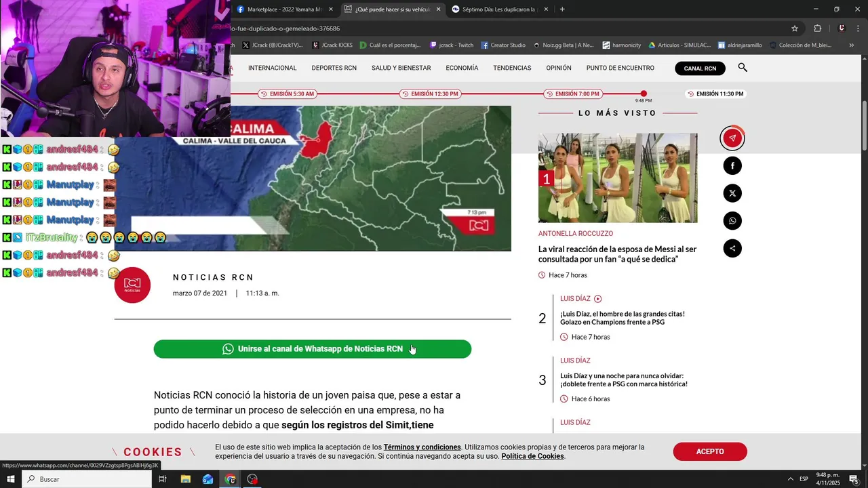Open the INTERNACIONAL menu section
This screenshot has width=868, height=488.
click(x=273, y=68)
